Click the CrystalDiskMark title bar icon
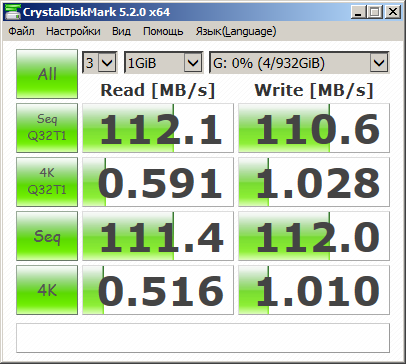Viewport: 406px width, 364px height. [12, 11]
